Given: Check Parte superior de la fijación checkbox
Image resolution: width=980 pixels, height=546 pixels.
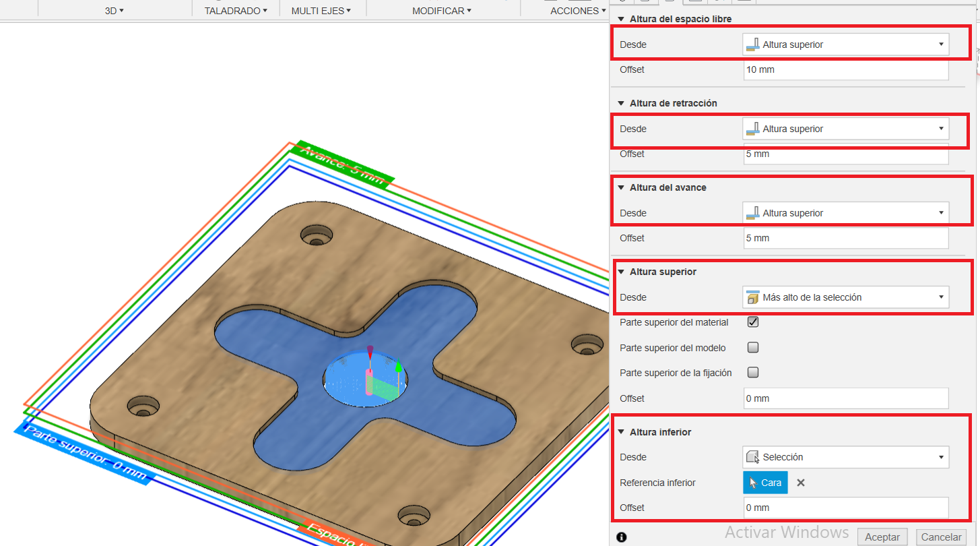Looking at the screenshot, I should 754,373.
